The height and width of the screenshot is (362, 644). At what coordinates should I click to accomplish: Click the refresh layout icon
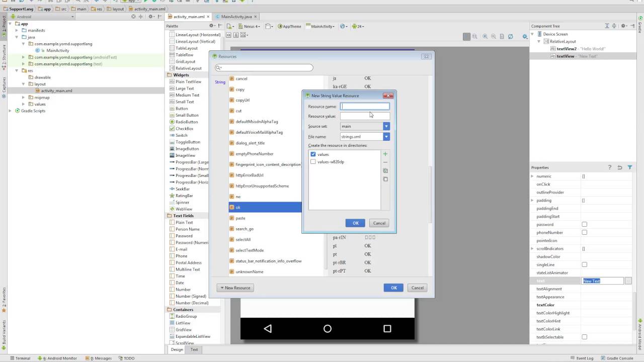click(x=511, y=36)
